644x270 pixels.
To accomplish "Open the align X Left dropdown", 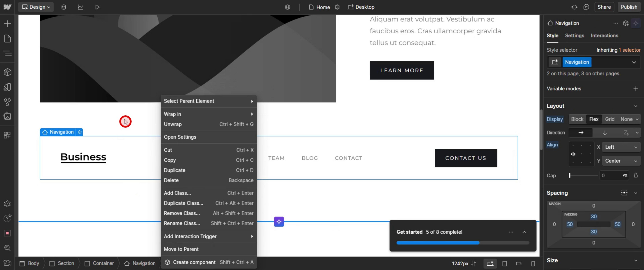I will 621,147.
